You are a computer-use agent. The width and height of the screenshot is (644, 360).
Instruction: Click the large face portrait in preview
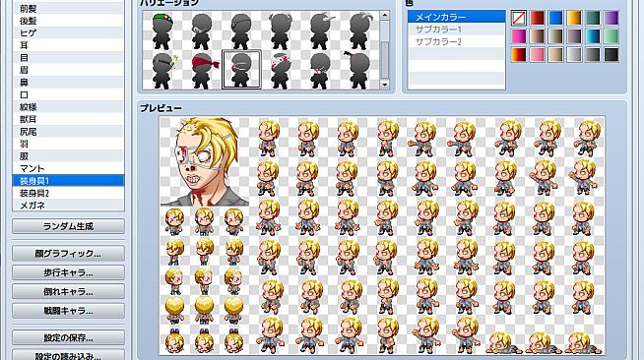[x=204, y=161]
